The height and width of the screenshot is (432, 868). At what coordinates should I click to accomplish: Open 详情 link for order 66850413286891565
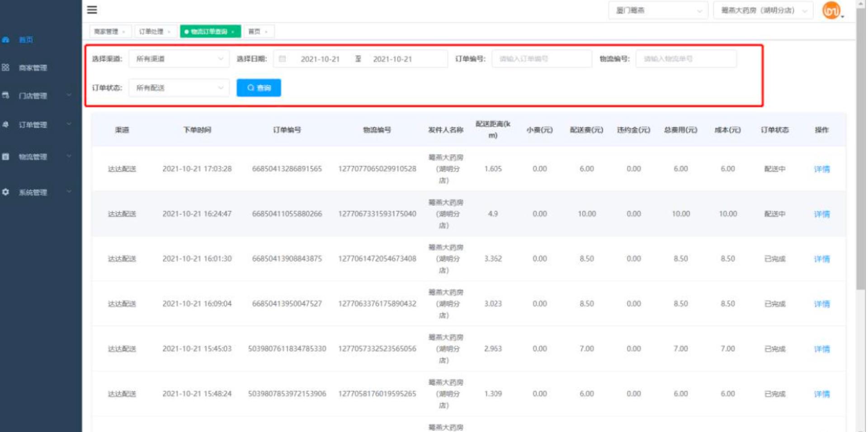pos(821,169)
